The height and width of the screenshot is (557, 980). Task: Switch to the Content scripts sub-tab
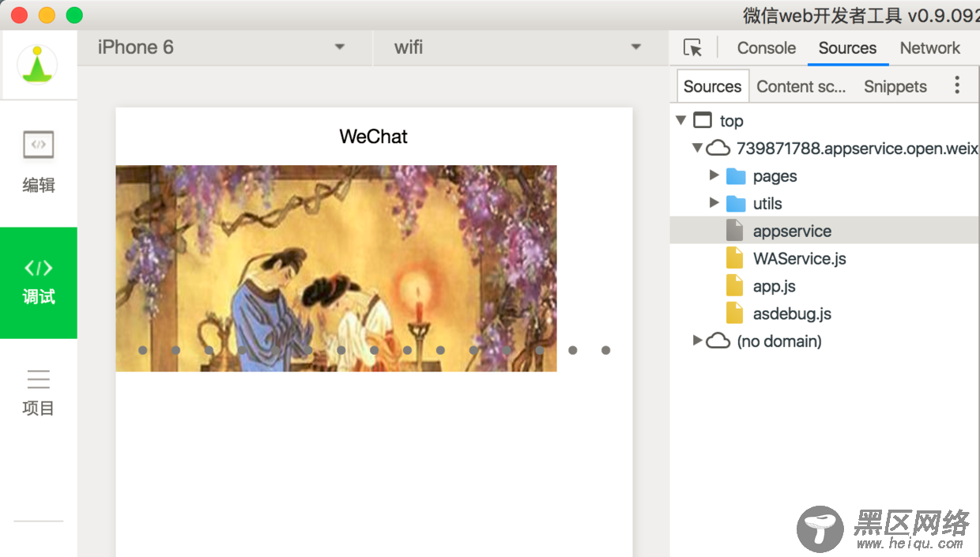801,86
